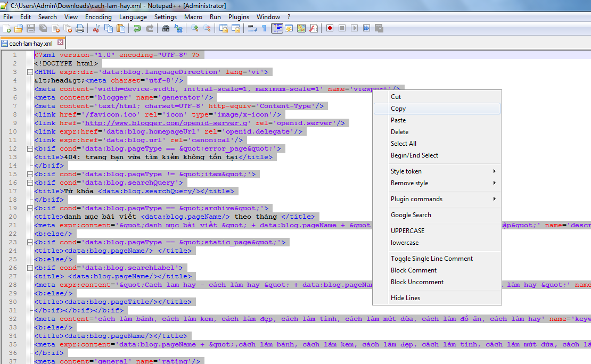
Task: Choose Begin/End Select in context menu
Action: tap(437, 155)
